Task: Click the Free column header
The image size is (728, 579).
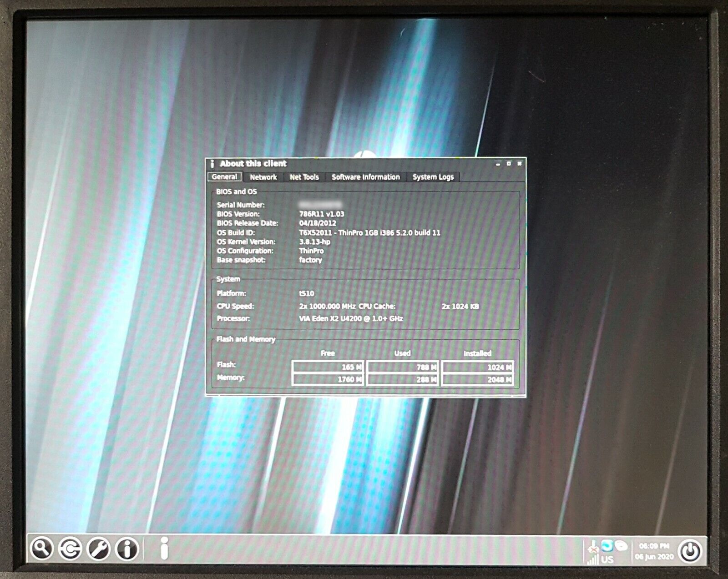Action: tap(328, 353)
